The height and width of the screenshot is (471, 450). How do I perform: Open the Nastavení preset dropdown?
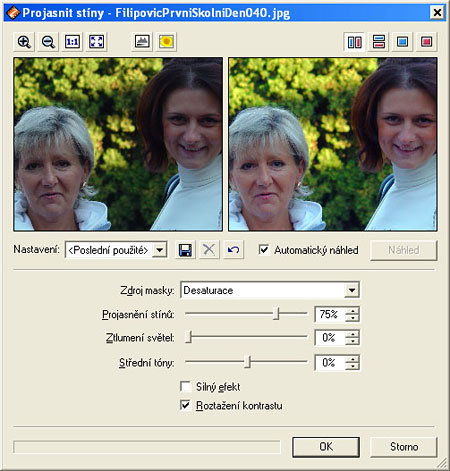pyautogui.click(x=160, y=250)
